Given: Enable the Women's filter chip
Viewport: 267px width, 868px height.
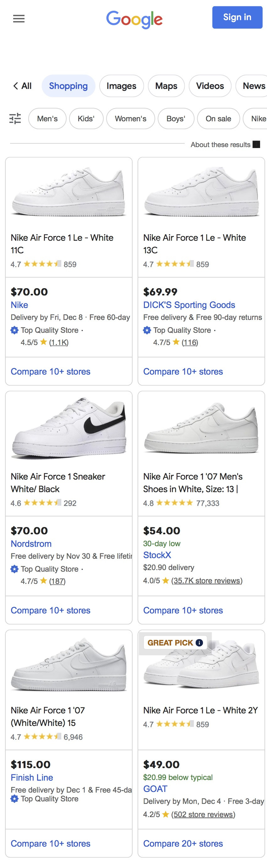Looking at the screenshot, I should point(130,118).
